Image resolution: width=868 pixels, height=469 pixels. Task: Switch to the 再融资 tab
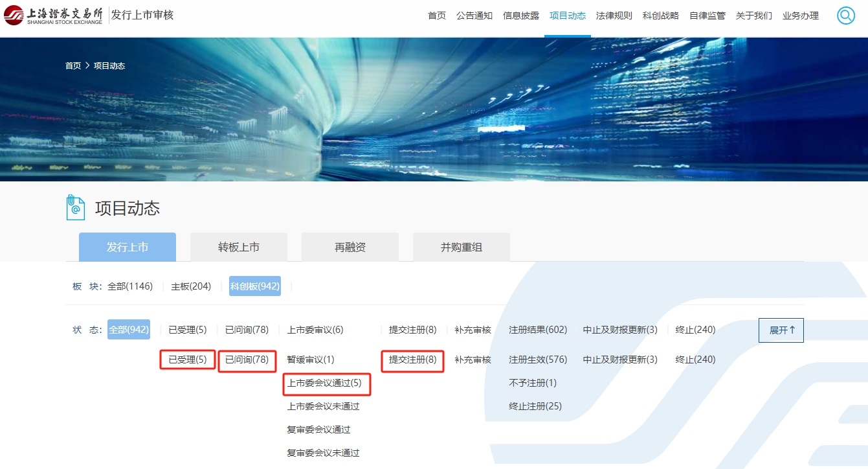click(350, 247)
